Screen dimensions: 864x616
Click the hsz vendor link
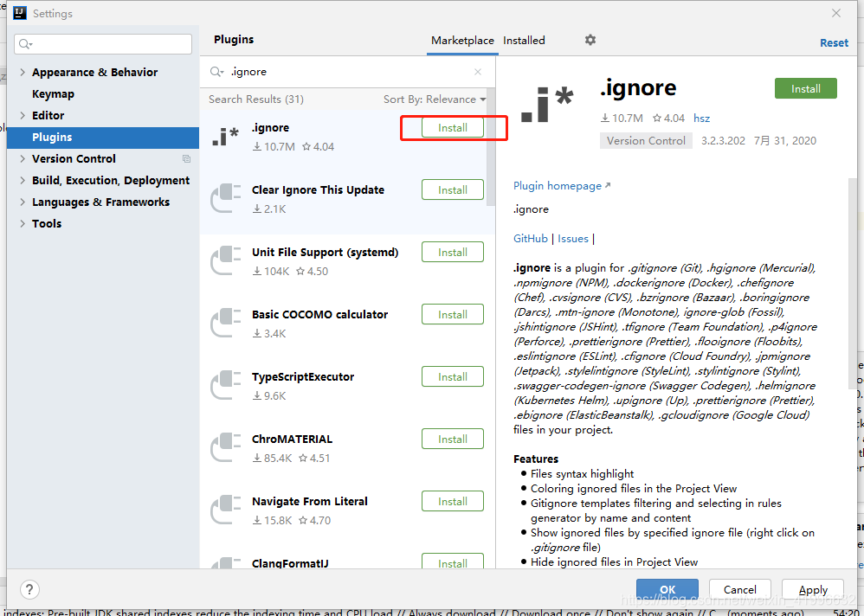(701, 118)
